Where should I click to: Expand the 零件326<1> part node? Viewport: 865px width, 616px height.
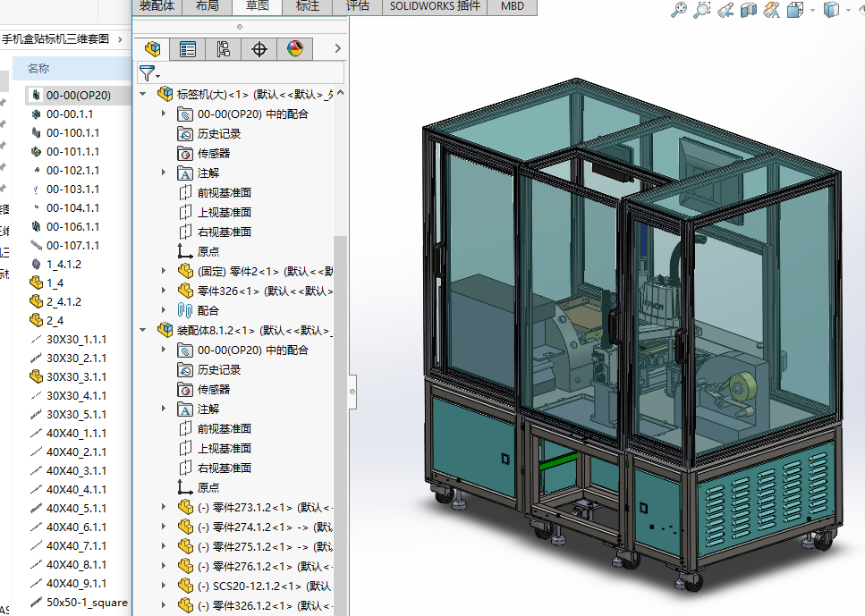click(164, 291)
